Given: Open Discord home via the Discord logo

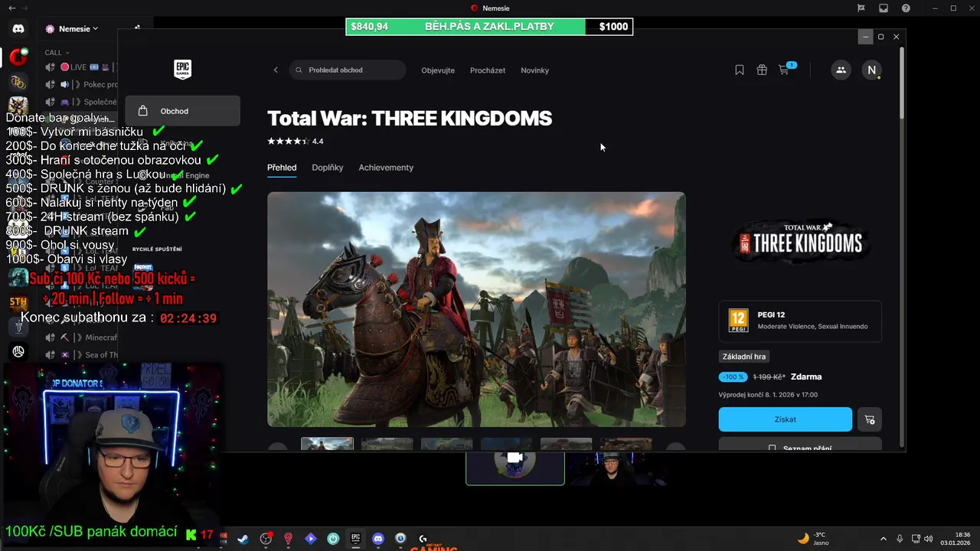Looking at the screenshot, I should [x=18, y=29].
